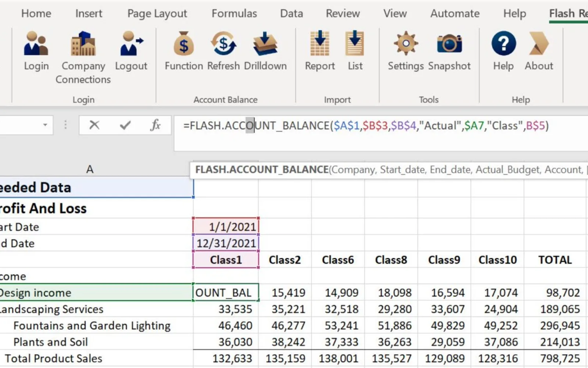The height and width of the screenshot is (368, 588).
Task: Click Total Product Sales total 798,725
Action: pyautogui.click(x=555, y=358)
